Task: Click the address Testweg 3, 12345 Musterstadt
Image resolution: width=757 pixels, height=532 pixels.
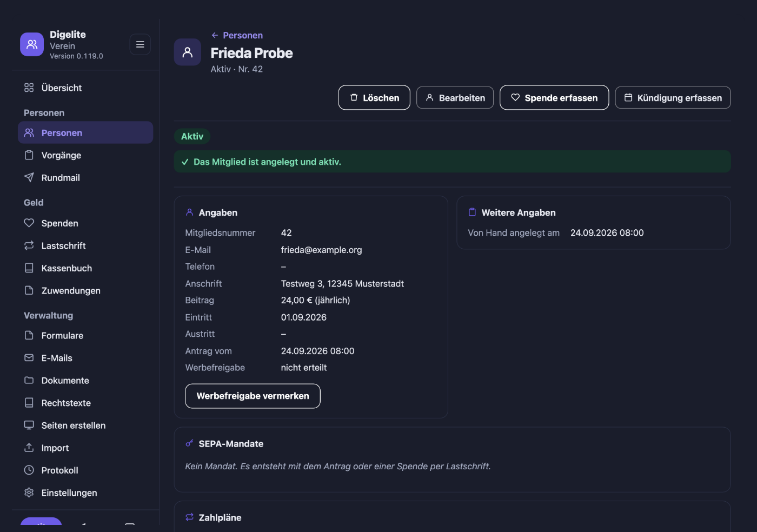Action: coord(342,283)
